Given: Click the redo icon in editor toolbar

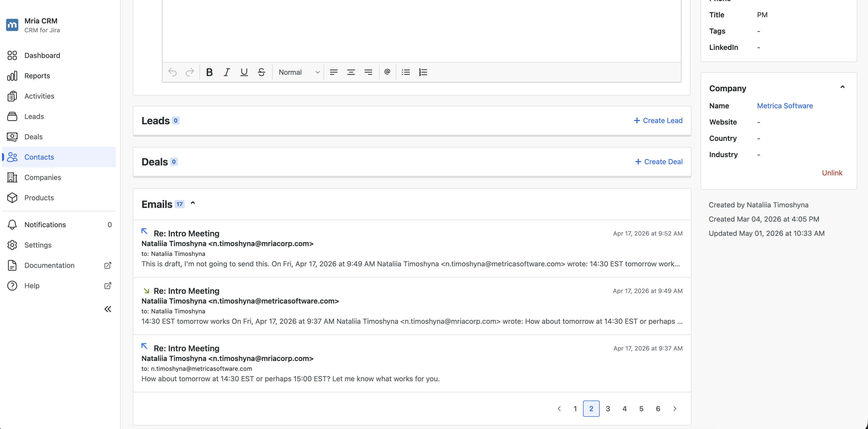Looking at the screenshot, I should tap(190, 72).
